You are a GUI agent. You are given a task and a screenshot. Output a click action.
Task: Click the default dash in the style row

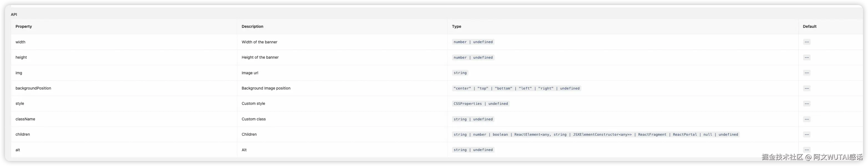[x=807, y=104]
